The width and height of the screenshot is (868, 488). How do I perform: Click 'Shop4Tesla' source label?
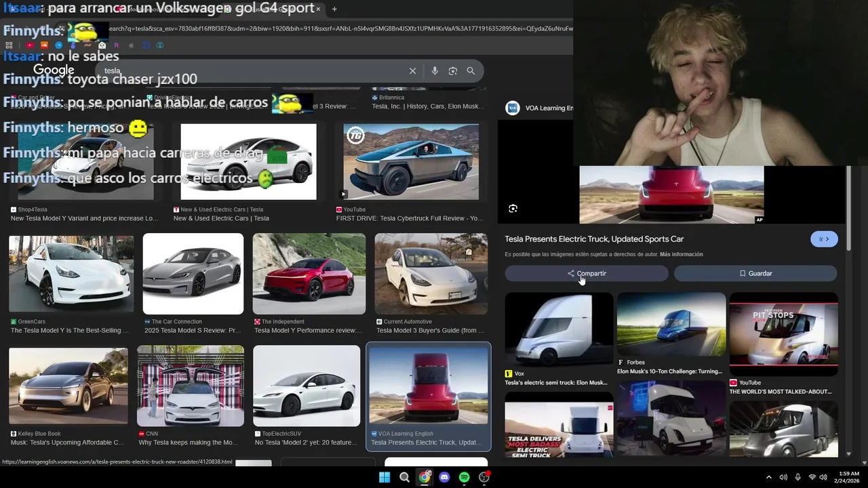point(33,209)
